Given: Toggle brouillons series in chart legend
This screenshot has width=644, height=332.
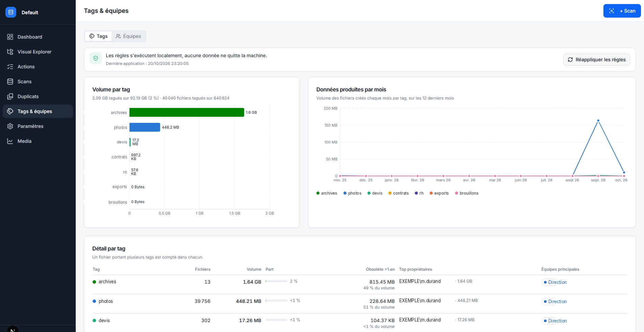Looking at the screenshot, I should pyautogui.click(x=467, y=193).
